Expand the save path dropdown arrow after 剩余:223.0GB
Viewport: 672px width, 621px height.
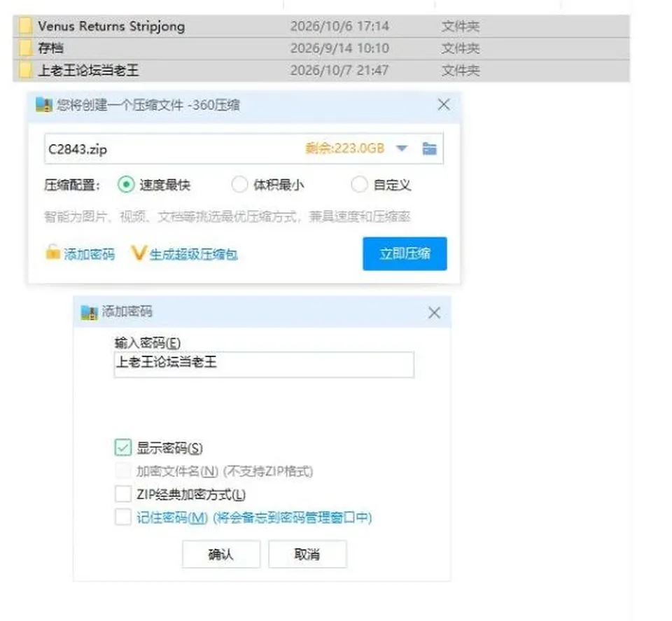coord(402,148)
